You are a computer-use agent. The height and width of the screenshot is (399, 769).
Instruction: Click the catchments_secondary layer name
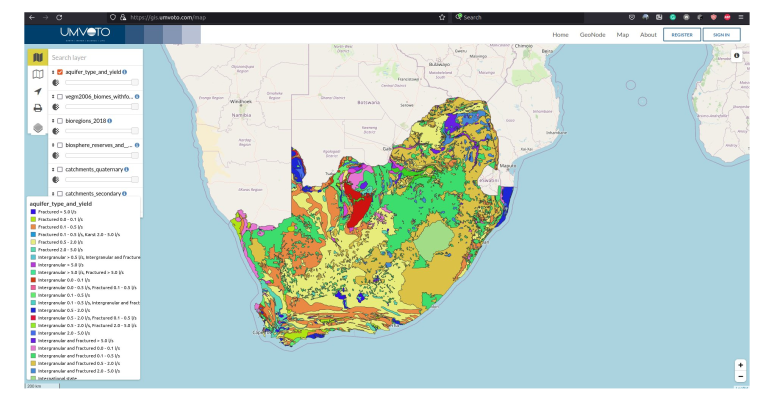(93, 194)
